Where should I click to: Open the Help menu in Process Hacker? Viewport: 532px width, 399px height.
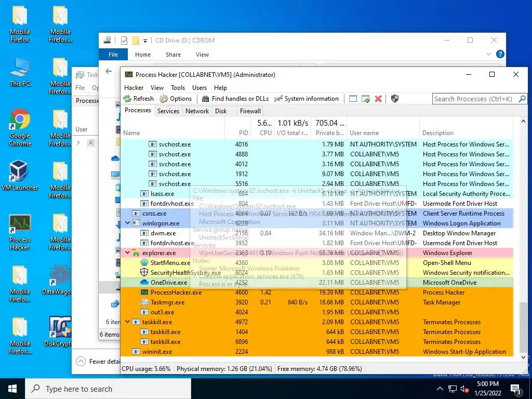[220, 87]
